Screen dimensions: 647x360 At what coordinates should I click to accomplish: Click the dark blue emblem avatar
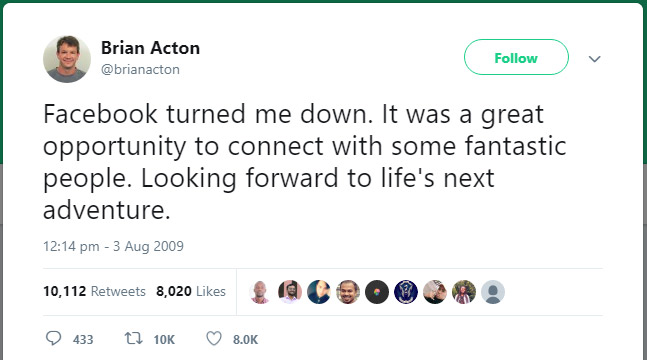point(406,292)
